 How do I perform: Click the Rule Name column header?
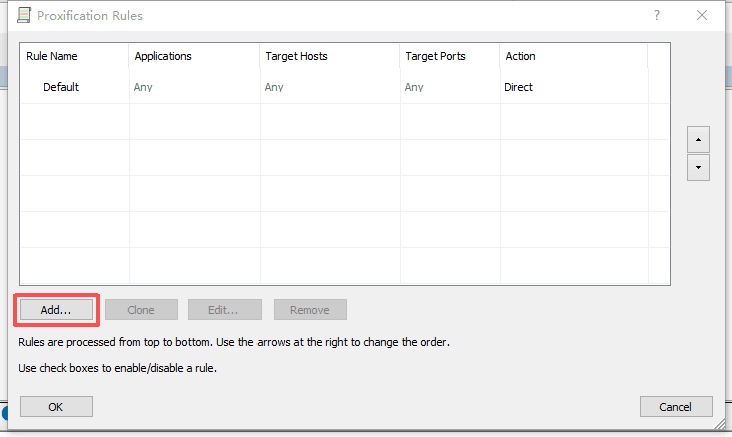(x=52, y=56)
